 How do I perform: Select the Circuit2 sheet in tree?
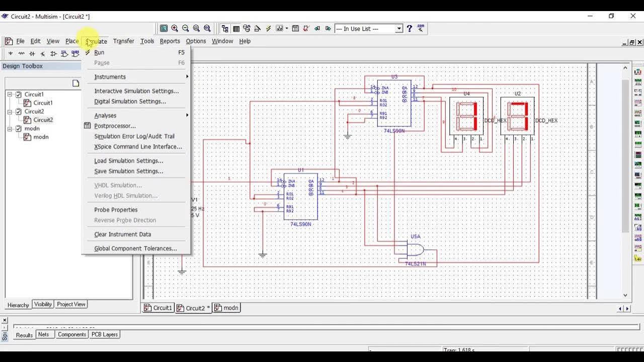pyautogui.click(x=43, y=120)
